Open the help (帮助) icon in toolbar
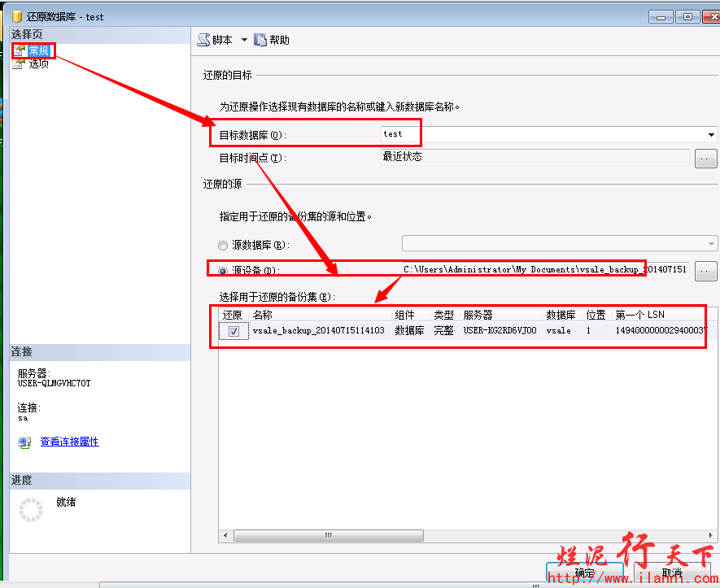The width and height of the screenshot is (720, 588). tap(260, 40)
